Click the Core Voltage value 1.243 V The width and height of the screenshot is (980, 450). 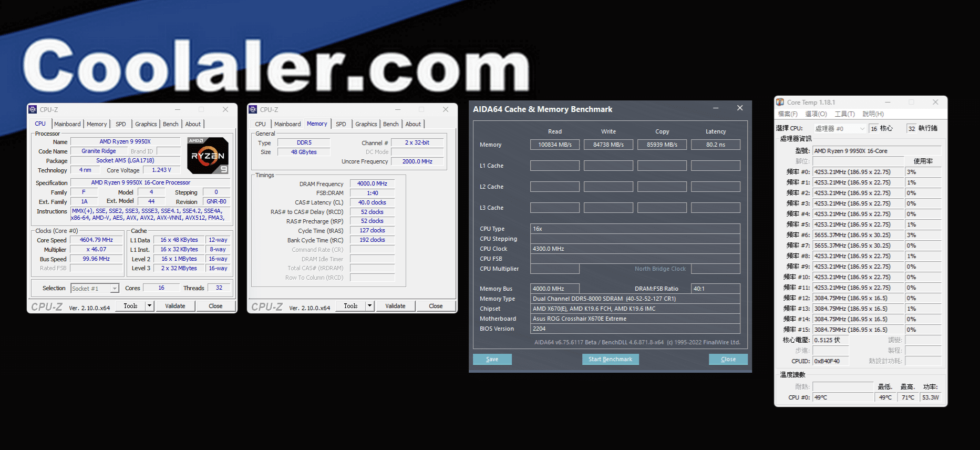coord(161,170)
